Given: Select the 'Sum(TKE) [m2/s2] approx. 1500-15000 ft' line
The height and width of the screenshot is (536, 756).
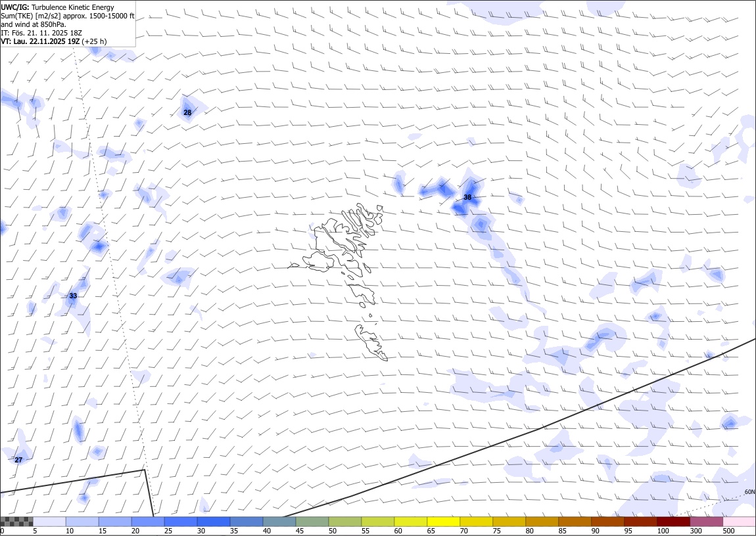Looking at the screenshot, I should coord(68,16).
